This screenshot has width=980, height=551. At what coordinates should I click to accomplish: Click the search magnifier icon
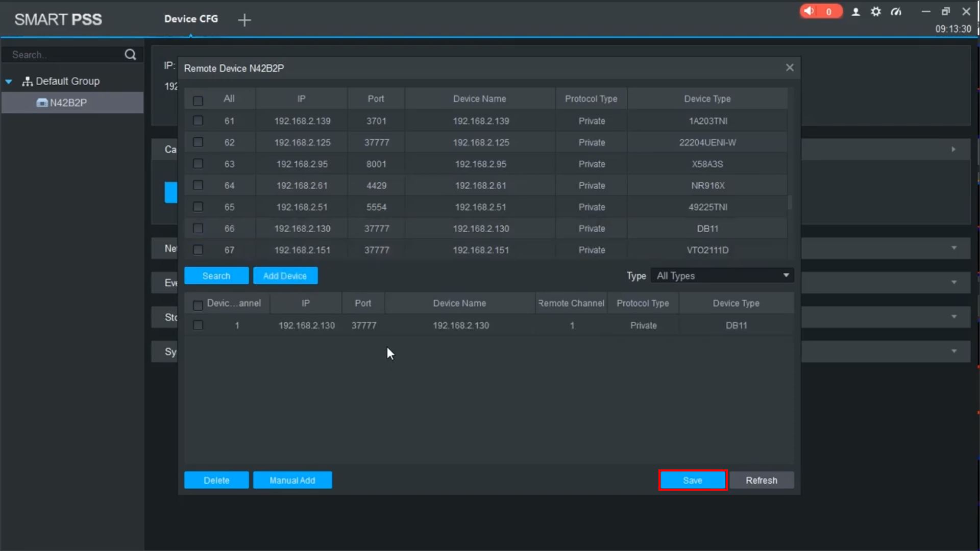tap(130, 55)
